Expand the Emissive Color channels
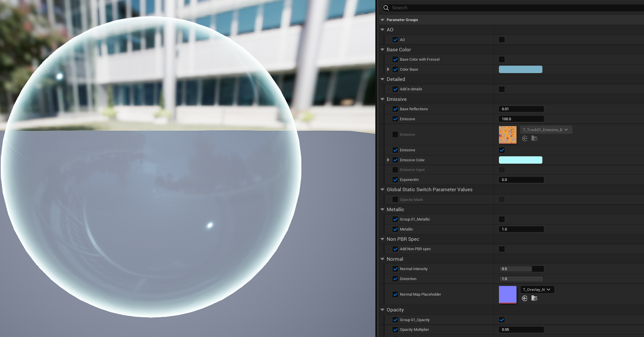This screenshot has width=644, height=337. tap(388, 160)
